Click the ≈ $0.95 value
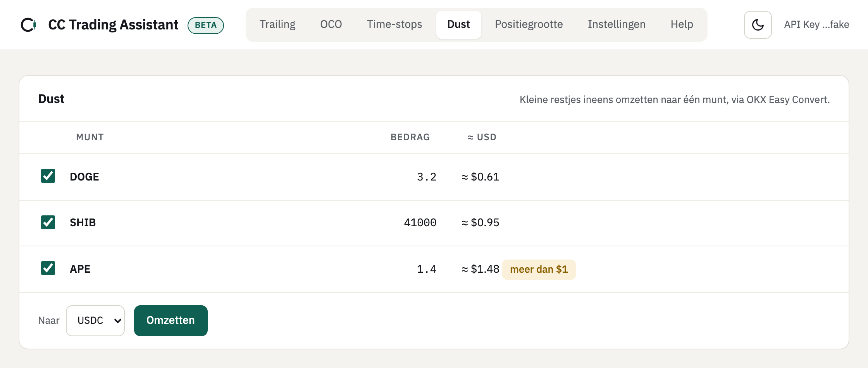This screenshot has width=868, height=368. pyautogui.click(x=480, y=222)
